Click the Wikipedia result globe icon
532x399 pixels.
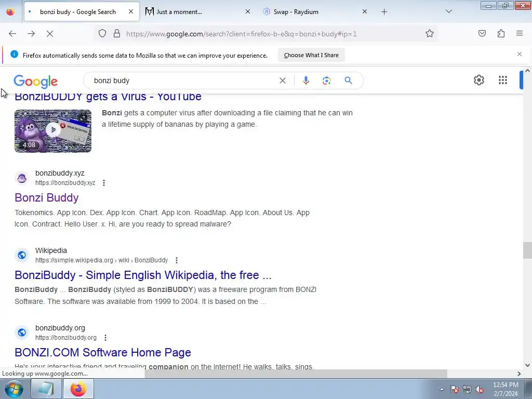tap(22, 255)
